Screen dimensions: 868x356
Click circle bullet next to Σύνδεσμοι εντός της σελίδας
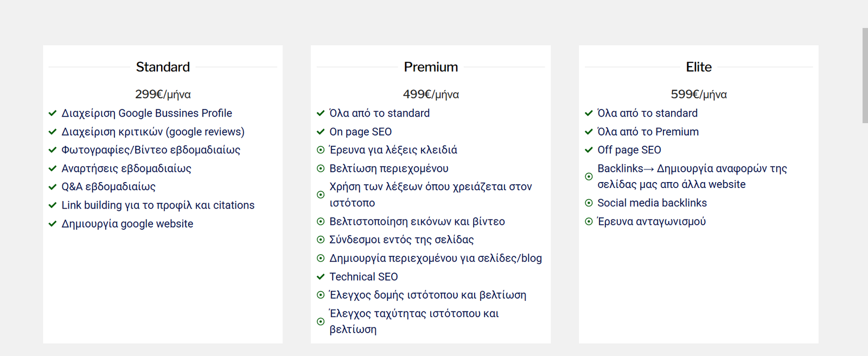(321, 240)
